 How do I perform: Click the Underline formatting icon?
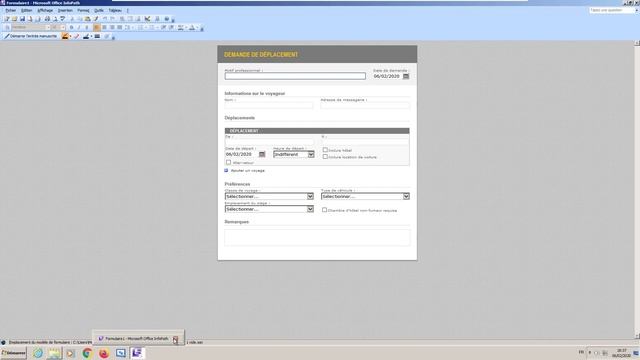pyautogui.click(x=87, y=27)
